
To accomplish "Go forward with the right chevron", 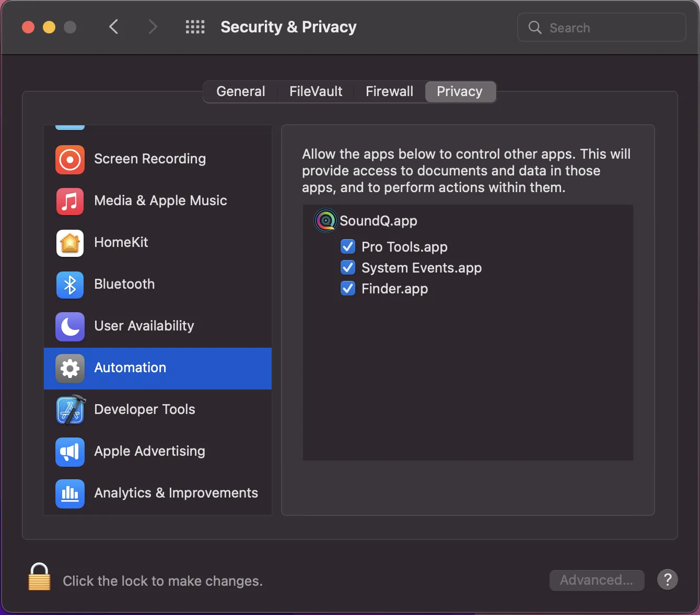I will (x=153, y=27).
